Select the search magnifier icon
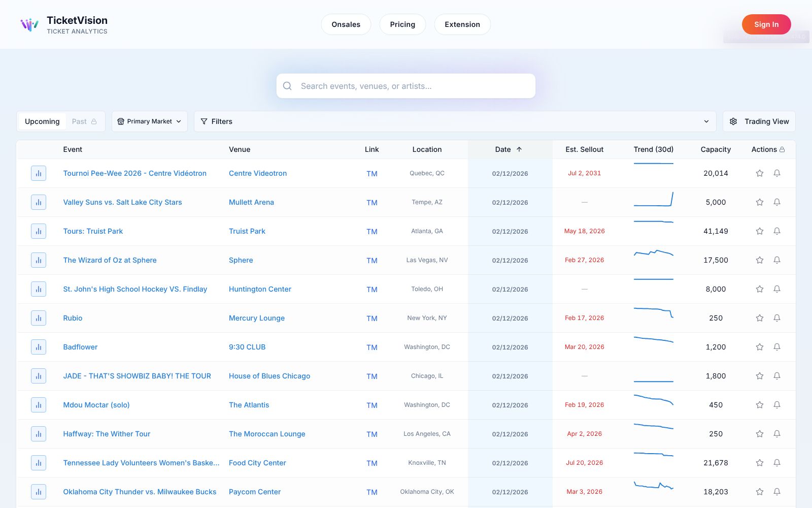This screenshot has width=812, height=508. coord(287,86)
